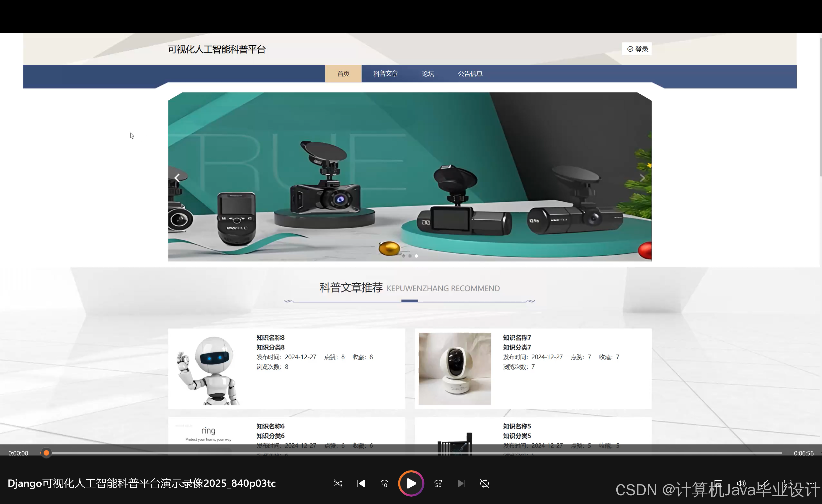Open the article titled 知识名称5
Screen dimensions: 822x504
(517, 426)
